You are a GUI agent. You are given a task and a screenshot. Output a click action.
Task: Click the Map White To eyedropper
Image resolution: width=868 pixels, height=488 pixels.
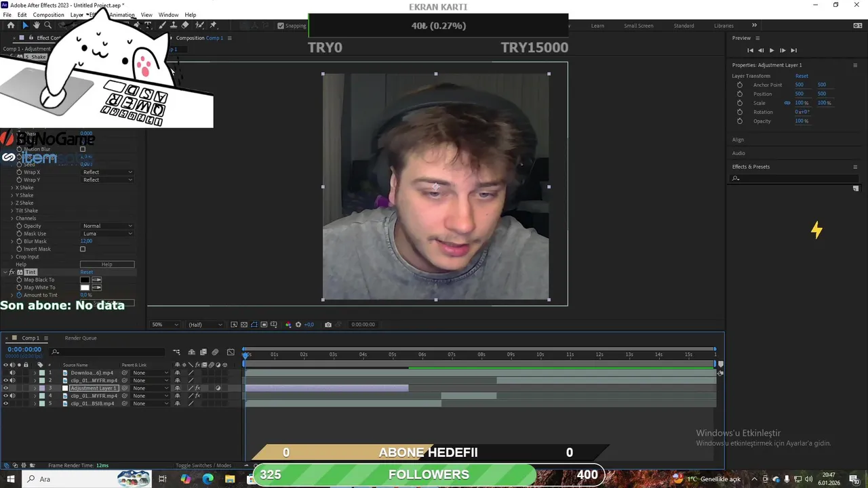[97, 287]
